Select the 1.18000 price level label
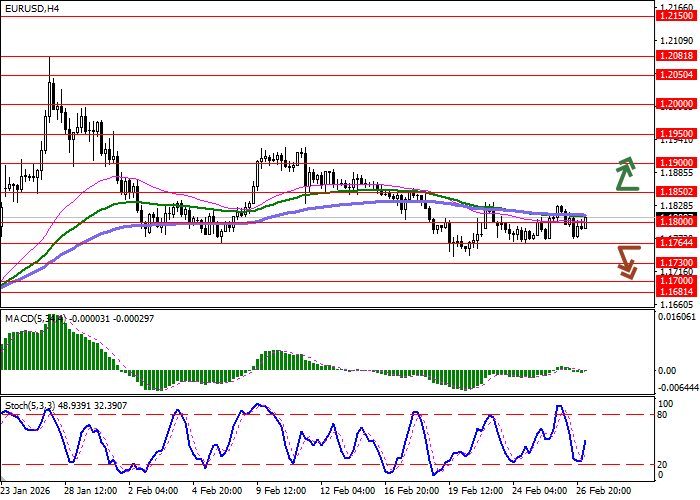The height and width of the screenshot is (500, 700). (676, 221)
